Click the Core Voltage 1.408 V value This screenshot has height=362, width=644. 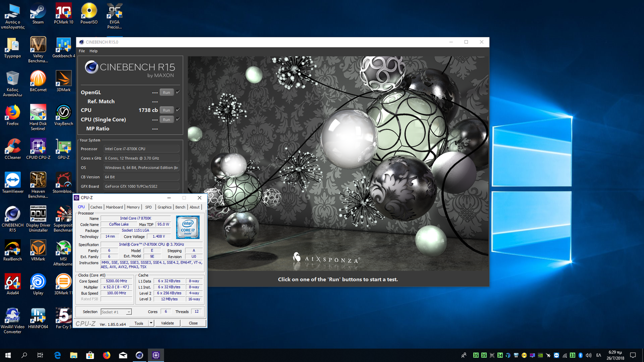[x=158, y=236]
